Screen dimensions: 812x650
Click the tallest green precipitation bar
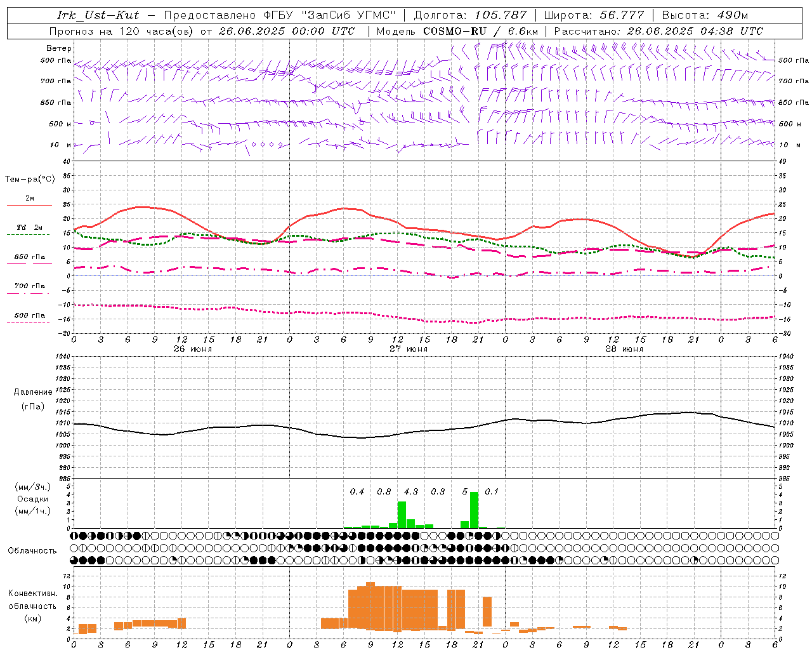(474, 510)
